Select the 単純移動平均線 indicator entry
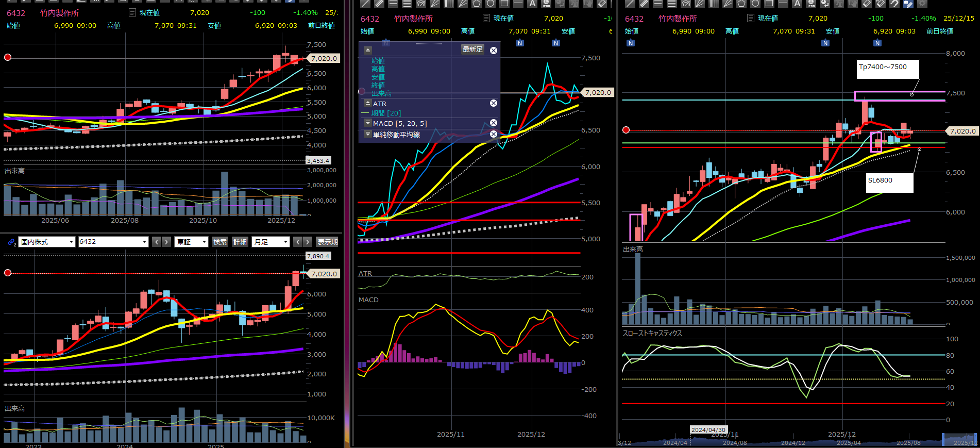 tap(396, 135)
